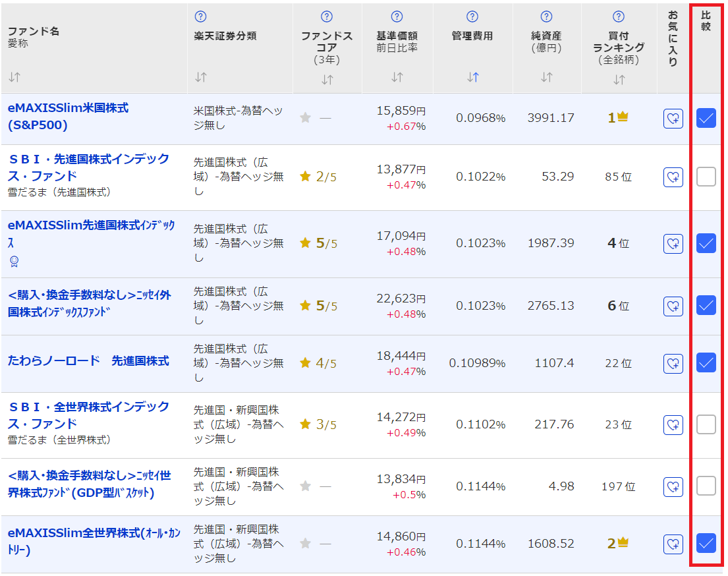Open eMAXISSlim先進国株式インデックス fund link

tap(92, 234)
